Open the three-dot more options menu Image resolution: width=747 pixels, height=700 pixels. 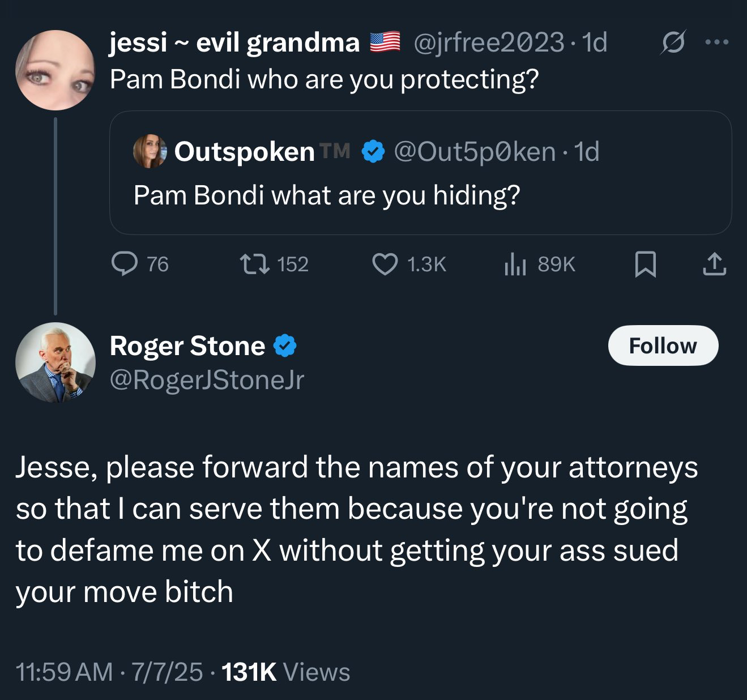pyautogui.click(x=716, y=42)
